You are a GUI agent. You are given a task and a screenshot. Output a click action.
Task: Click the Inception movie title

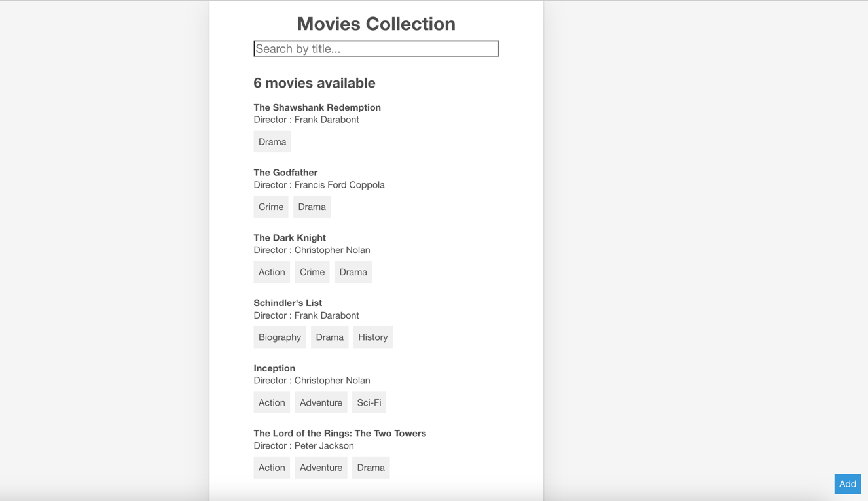pos(274,368)
